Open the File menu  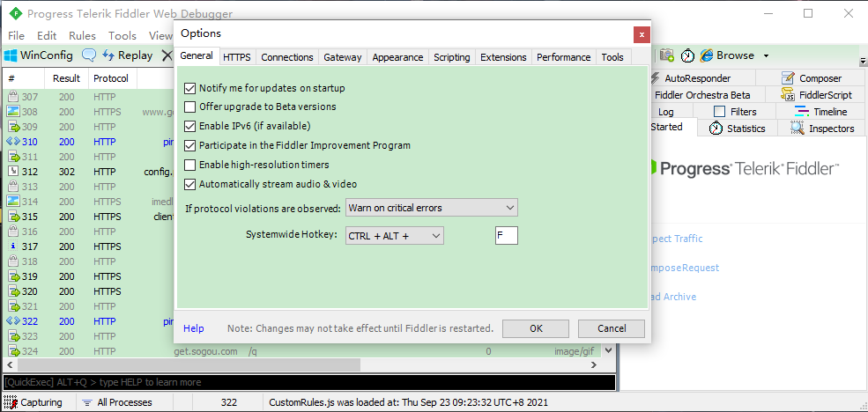click(x=17, y=36)
